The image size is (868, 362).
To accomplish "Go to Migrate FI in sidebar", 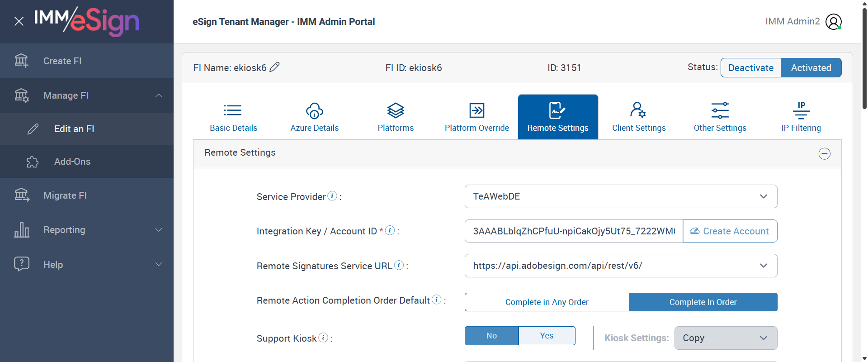I will tap(65, 195).
